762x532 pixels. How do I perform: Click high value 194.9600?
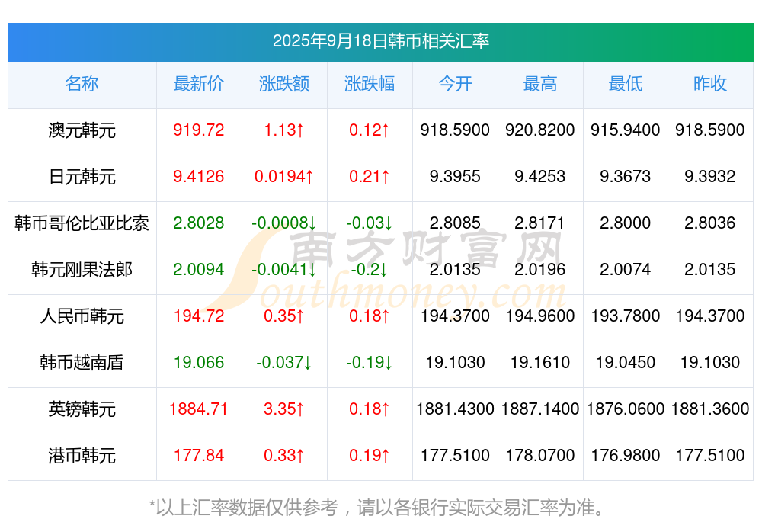pyautogui.click(x=540, y=316)
